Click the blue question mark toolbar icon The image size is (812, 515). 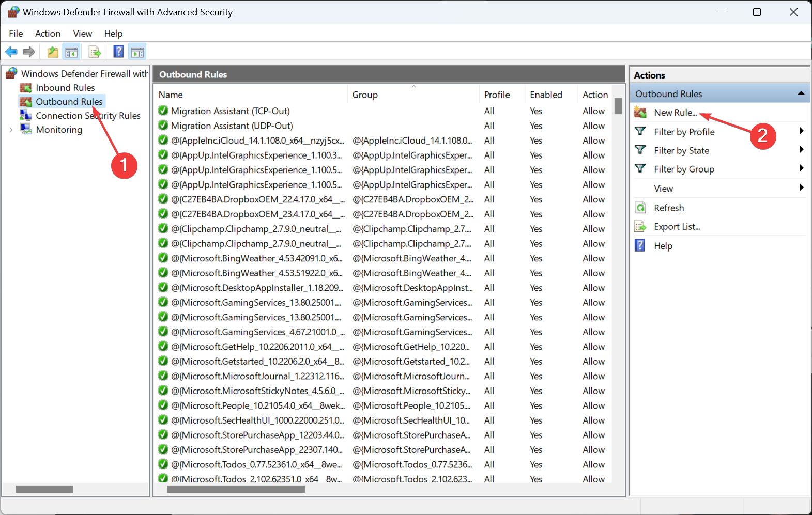pos(118,52)
